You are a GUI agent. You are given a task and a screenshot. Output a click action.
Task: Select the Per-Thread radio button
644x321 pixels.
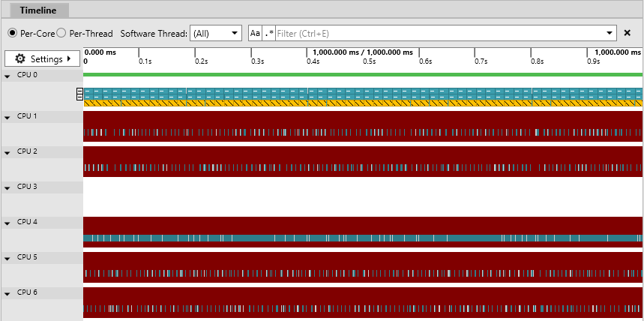pyautogui.click(x=61, y=33)
